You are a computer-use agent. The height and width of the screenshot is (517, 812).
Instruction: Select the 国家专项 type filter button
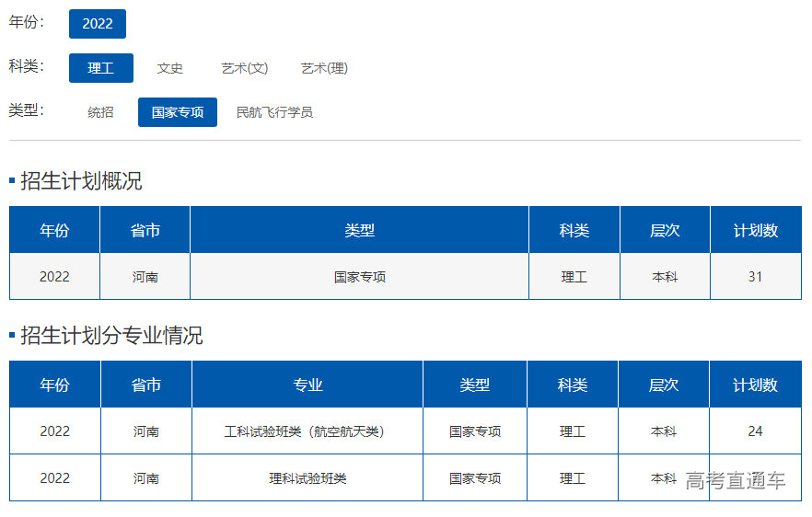pyautogui.click(x=178, y=112)
